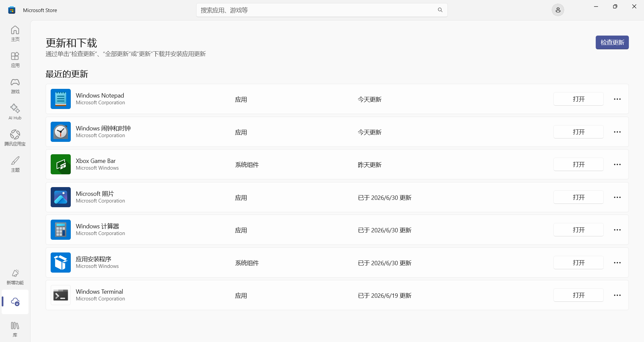The image size is (644, 342).
Task: Click 打开 for Microsoft 照片
Action: click(579, 197)
